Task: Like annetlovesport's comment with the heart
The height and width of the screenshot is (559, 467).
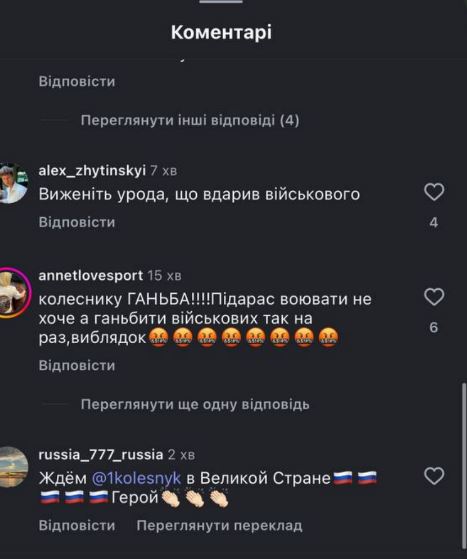Action: tap(434, 297)
